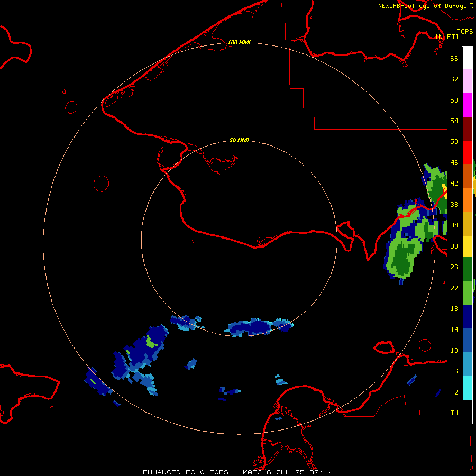This screenshot has height=476, width=476.
Task: Click the 100 NMI range ring label
Action: (239, 42)
